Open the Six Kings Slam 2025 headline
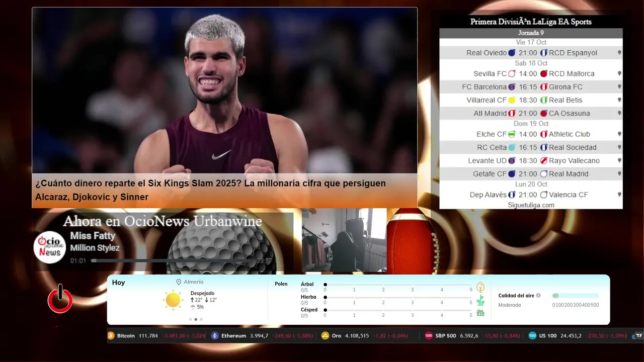Screen dimensions: 644x362 (210, 190)
